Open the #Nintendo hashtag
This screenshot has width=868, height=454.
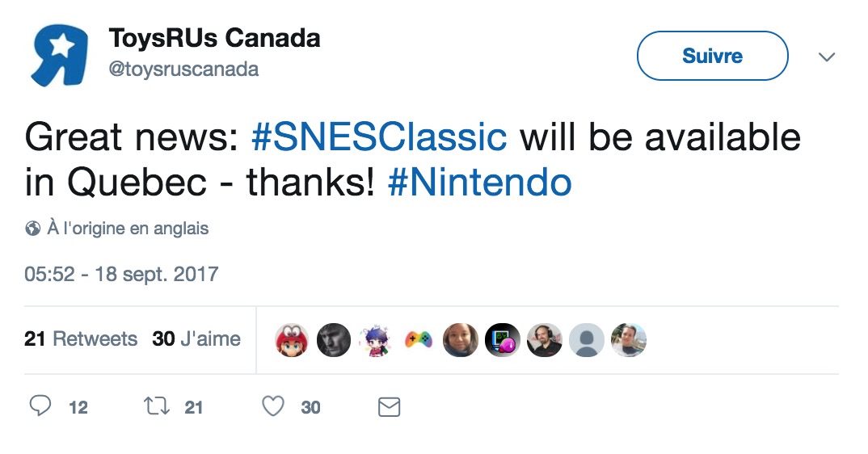[x=479, y=182]
